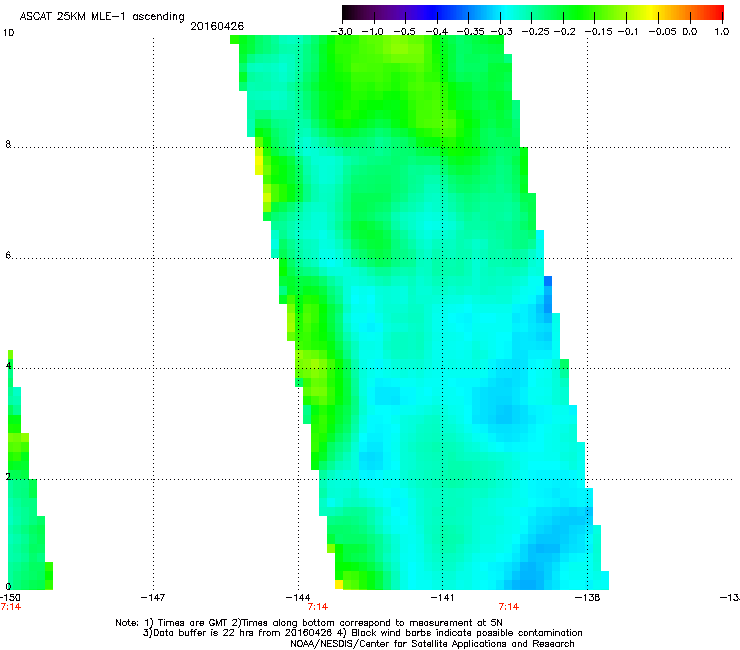Click the 'Data buffer is 22 hrs' note
The width and height of the screenshot is (740, 650).
[362, 633]
